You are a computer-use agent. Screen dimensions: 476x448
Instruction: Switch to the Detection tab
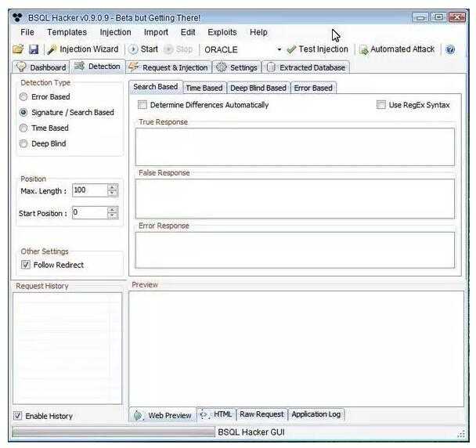[x=98, y=67]
